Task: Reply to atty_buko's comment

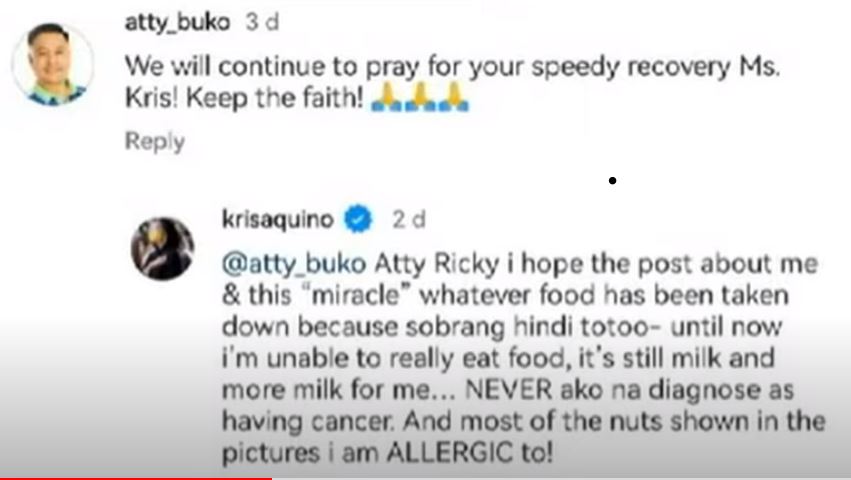Action: [x=155, y=141]
